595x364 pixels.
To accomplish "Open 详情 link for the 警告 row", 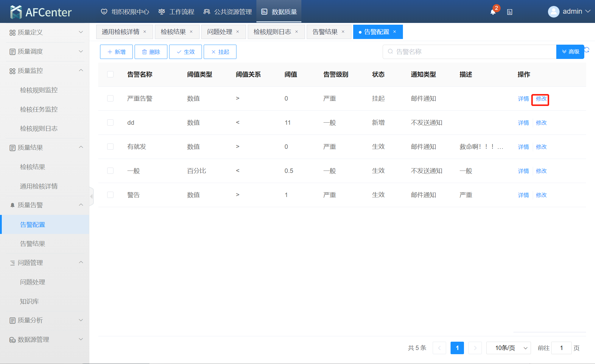I will pyautogui.click(x=523, y=195).
